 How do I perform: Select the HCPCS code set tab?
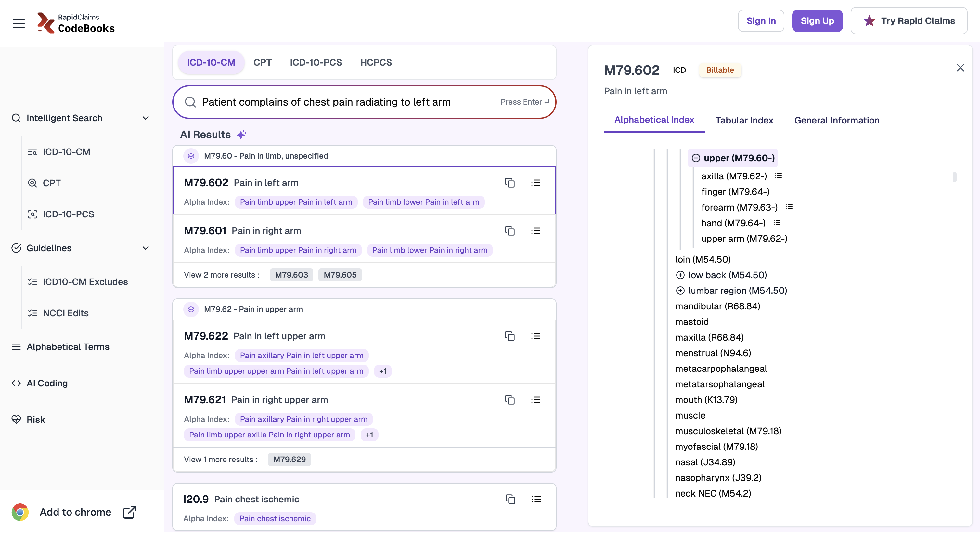(x=376, y=62)
